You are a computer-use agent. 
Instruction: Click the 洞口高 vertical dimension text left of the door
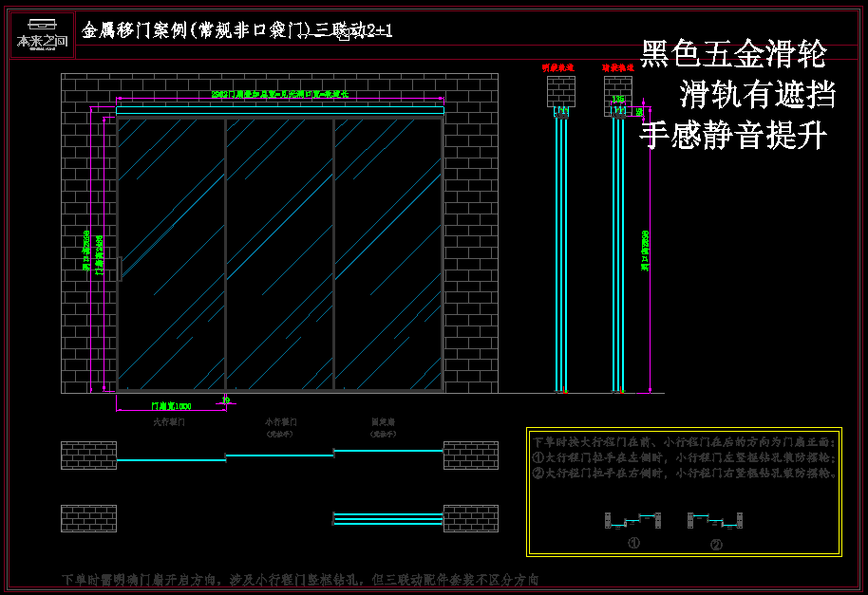(x=86, y=251)
